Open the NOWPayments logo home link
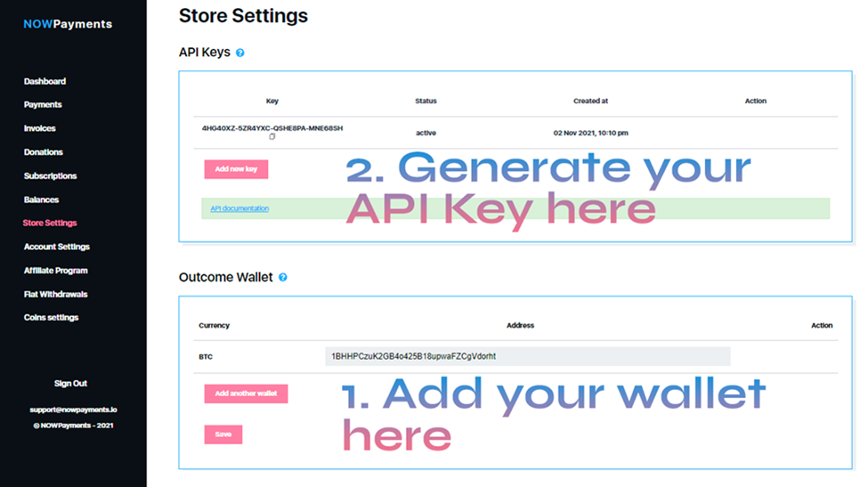This screenshot has height=487, width=868. pyautogui.click(x=68, y=24)
